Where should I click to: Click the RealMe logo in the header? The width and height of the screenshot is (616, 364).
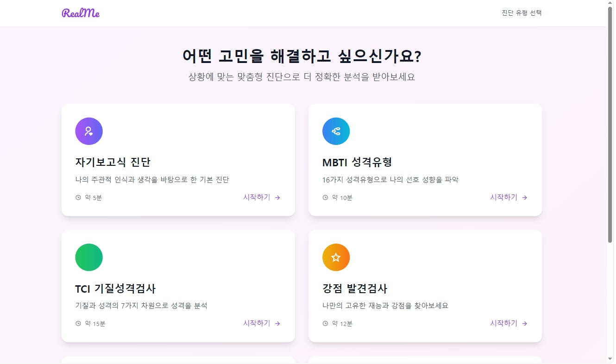coord(81,13)
